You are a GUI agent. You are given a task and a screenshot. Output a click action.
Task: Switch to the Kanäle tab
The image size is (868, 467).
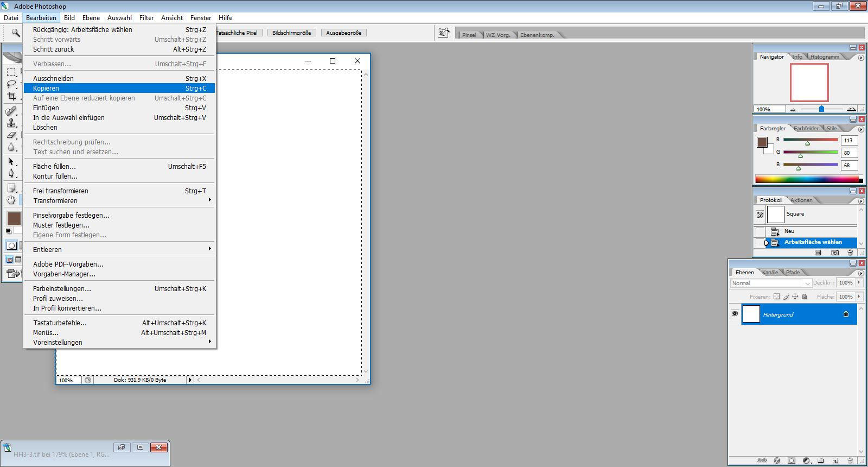[770, 272]
